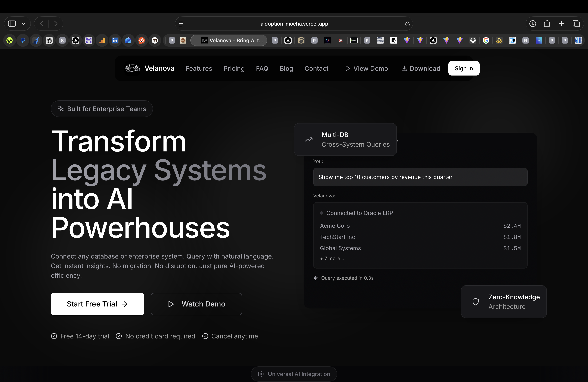Open the page settings menu in the address bar
The height and width of the screenshot is (382, 588).
[x=181, y=24]
